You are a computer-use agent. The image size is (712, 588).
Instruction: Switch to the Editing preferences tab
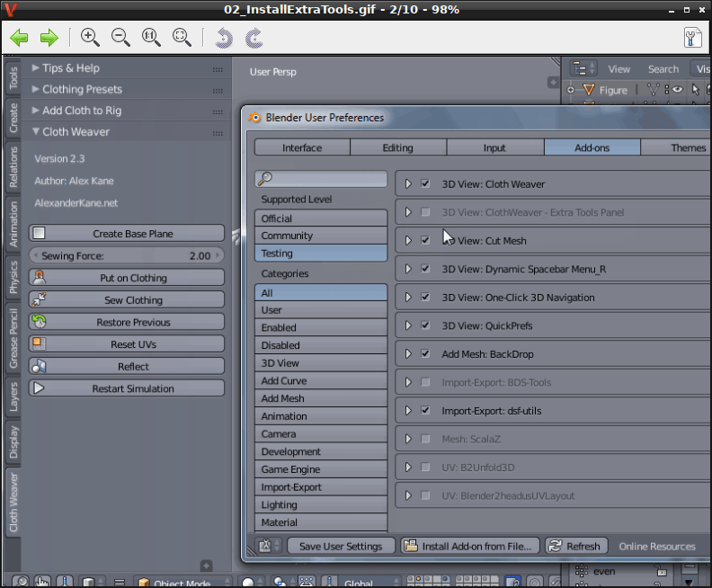[x=397, y=147]
